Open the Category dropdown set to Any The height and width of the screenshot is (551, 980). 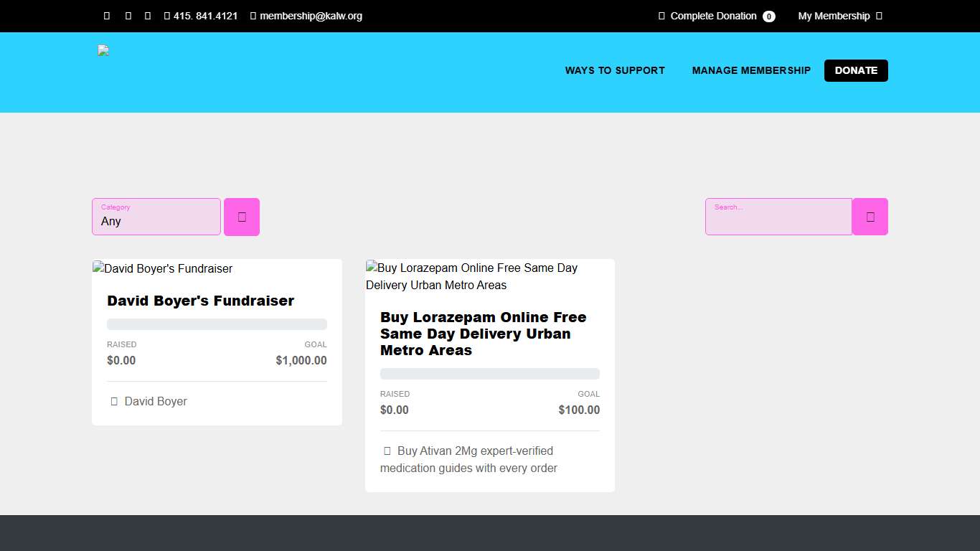[x=156, y=217]
